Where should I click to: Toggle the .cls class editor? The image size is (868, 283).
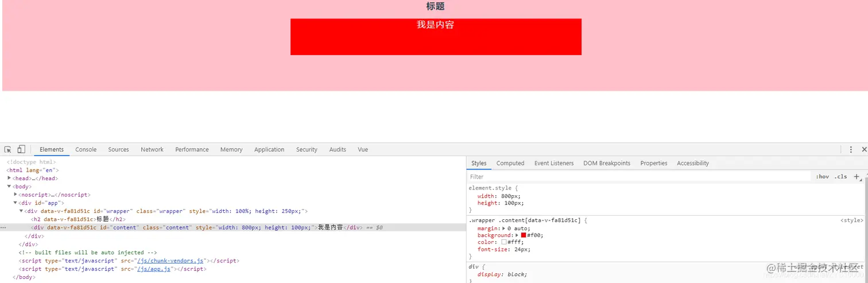pos(841,177)
